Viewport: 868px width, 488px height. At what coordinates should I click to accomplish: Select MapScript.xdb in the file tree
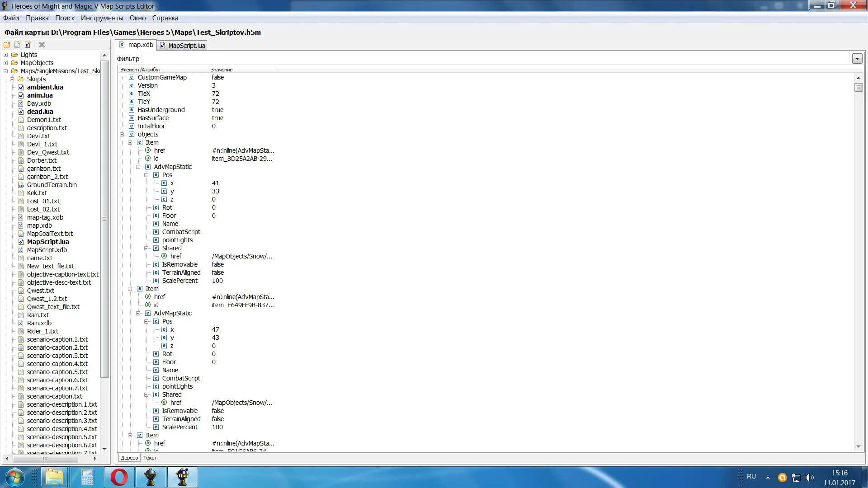[x=47, y=250]
